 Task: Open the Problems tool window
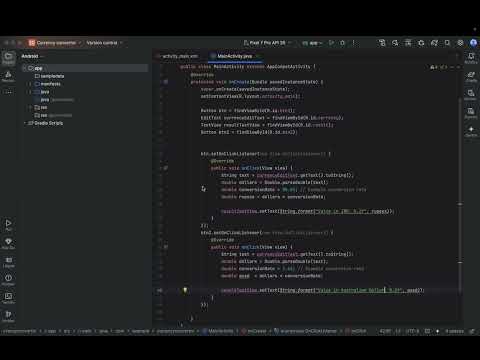(x=8, y=280)
